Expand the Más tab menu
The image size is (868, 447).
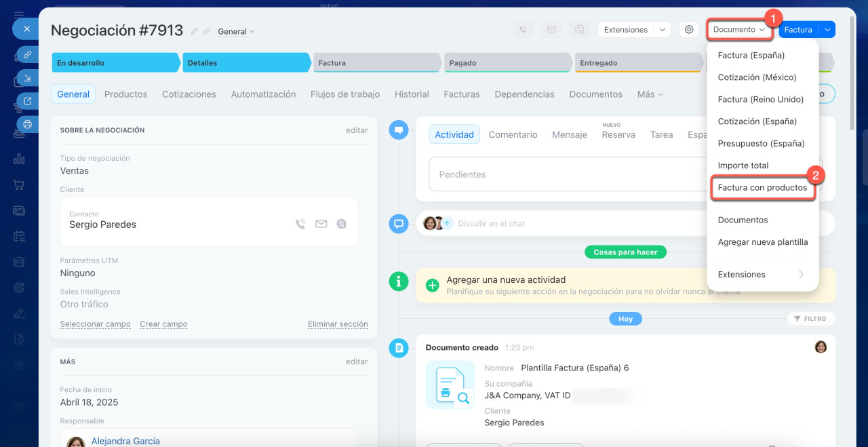pyautogui.click(x=650, y=94)
